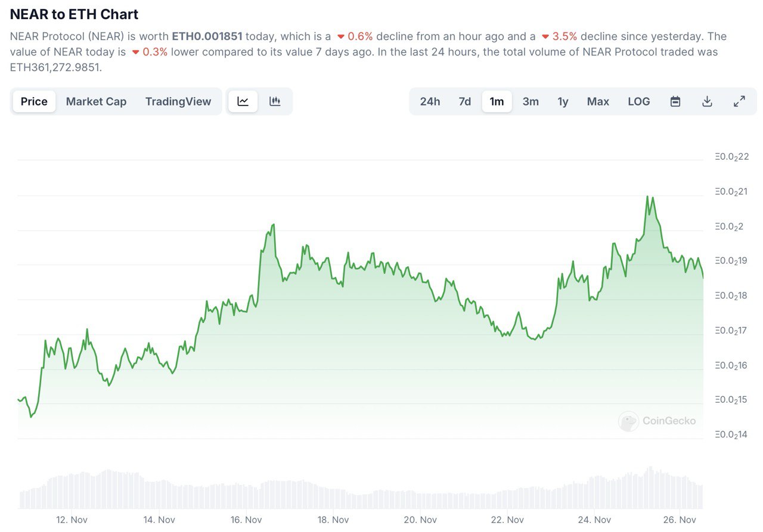Click the Ξ0.0₂14 price axis label

pos(731,435)
